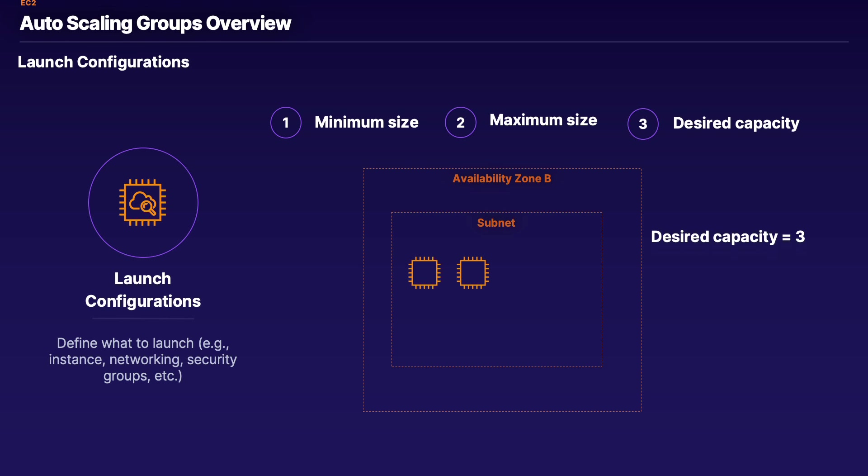The image size is (868, 476).
Task: Click the 'Define what to launch' description
Action: tap(143, 359)
